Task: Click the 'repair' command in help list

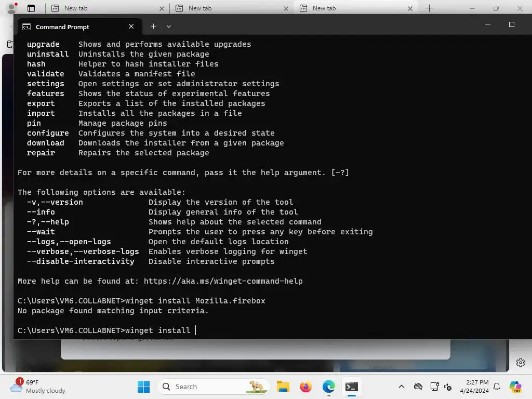Action: point(41,153)
